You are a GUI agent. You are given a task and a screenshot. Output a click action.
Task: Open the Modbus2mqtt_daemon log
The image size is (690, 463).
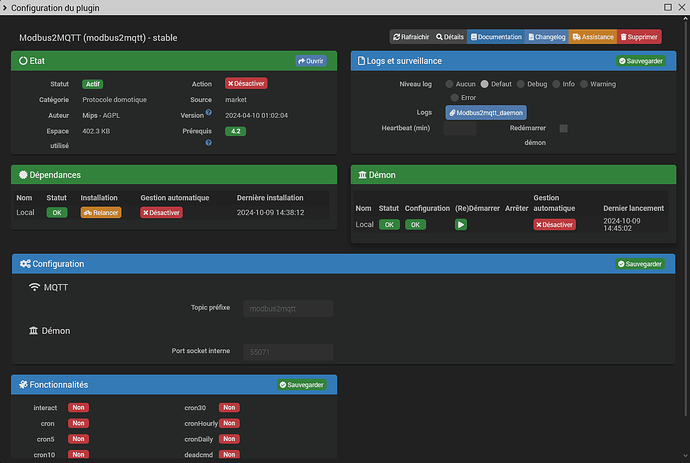pyautogui.click(x=486, y=113)
